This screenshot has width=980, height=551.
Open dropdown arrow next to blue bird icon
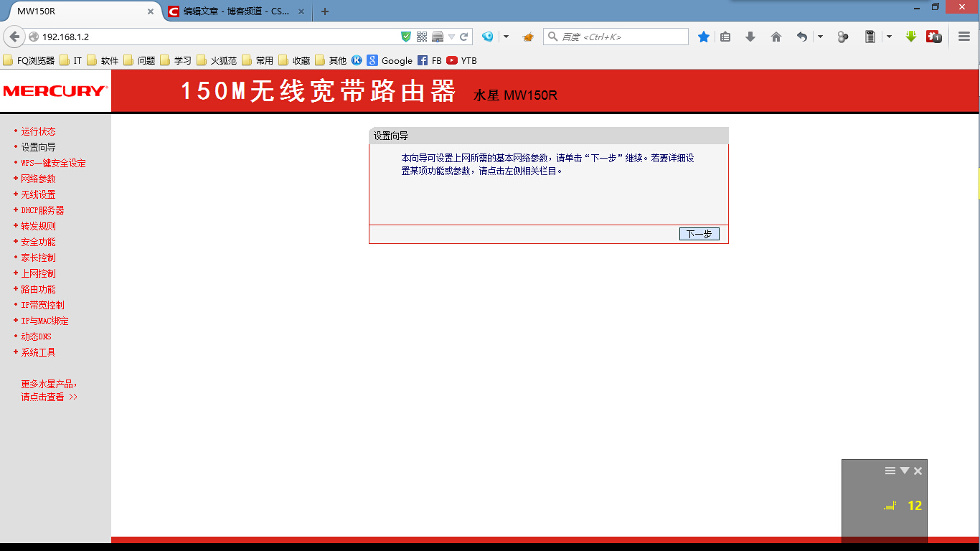click(506, 37)
